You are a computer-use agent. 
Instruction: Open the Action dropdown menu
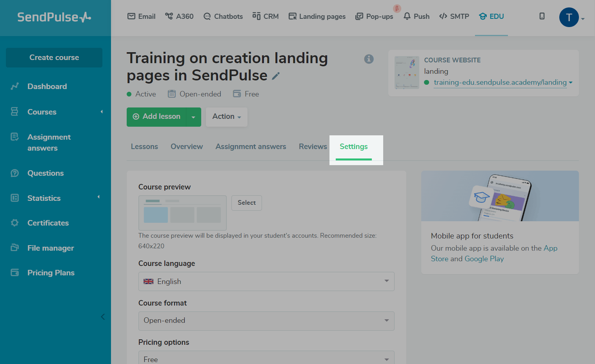coord(226,117)
